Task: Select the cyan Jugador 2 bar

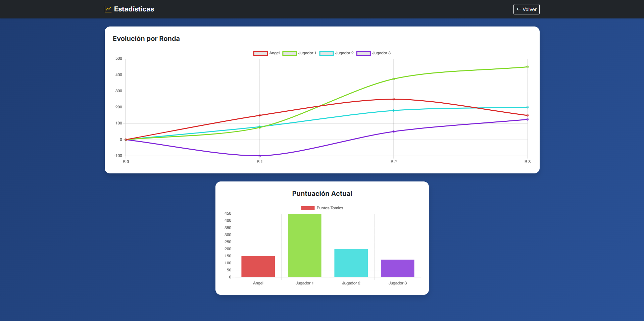Action: coord(351,263)
